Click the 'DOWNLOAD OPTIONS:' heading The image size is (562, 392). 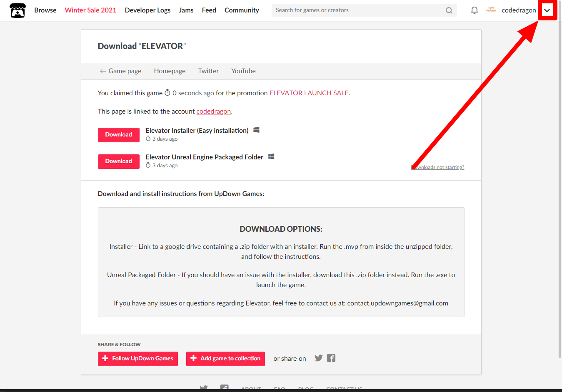coord(281,229)
